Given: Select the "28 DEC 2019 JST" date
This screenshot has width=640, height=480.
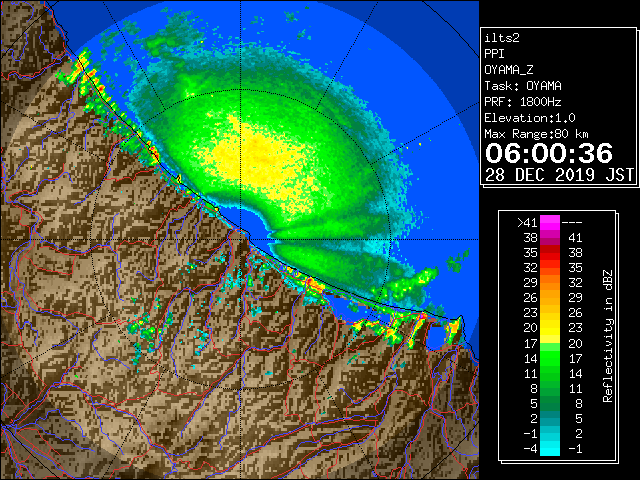Looking at the screenshot, I should (560, 175).
